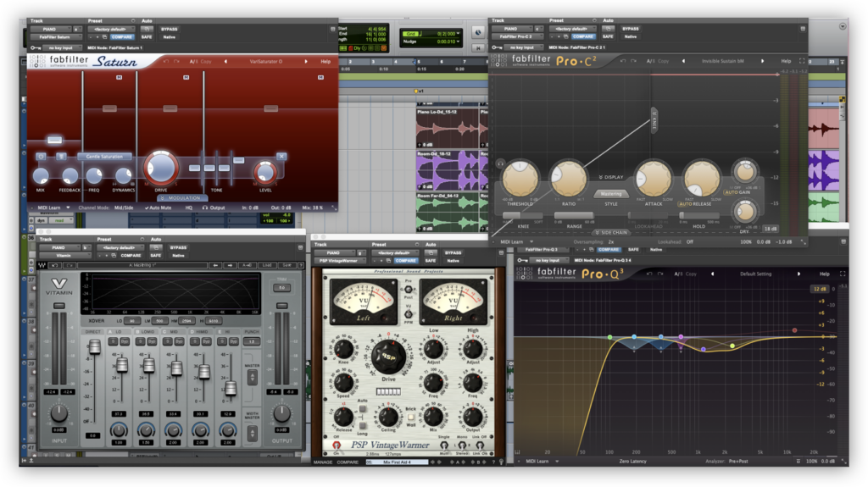This screenshot has height=487, width=868.
Task: Open VariSaturator O preset menu in Saturn
Action: (265, 62)
